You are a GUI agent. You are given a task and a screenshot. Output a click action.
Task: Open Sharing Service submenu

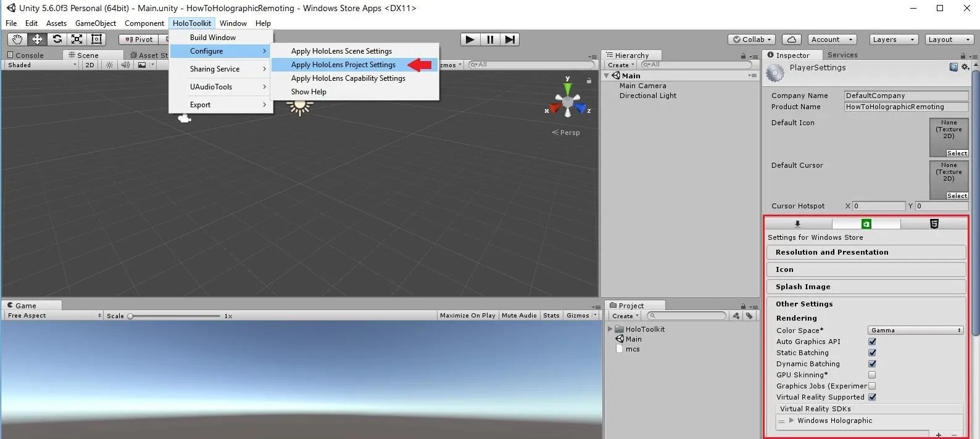pyautogui.click(x=220, y=69)
